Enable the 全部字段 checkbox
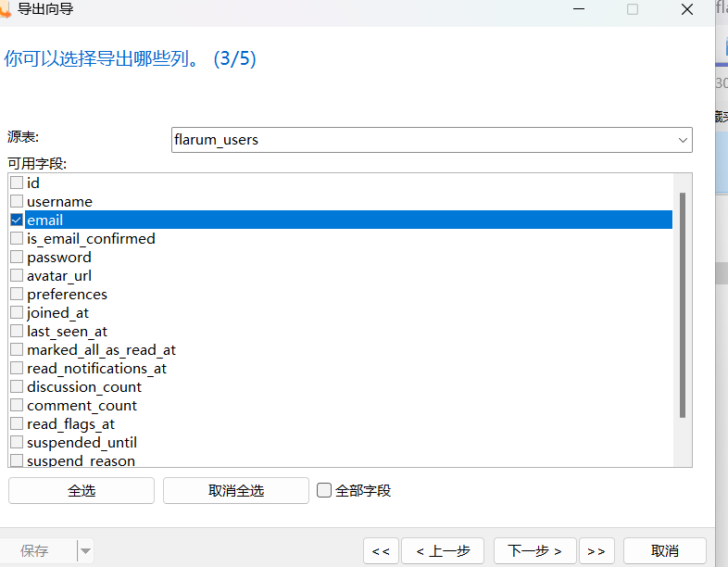The width and height of the screenshot is (728, 567). click(x=324, y=490)
